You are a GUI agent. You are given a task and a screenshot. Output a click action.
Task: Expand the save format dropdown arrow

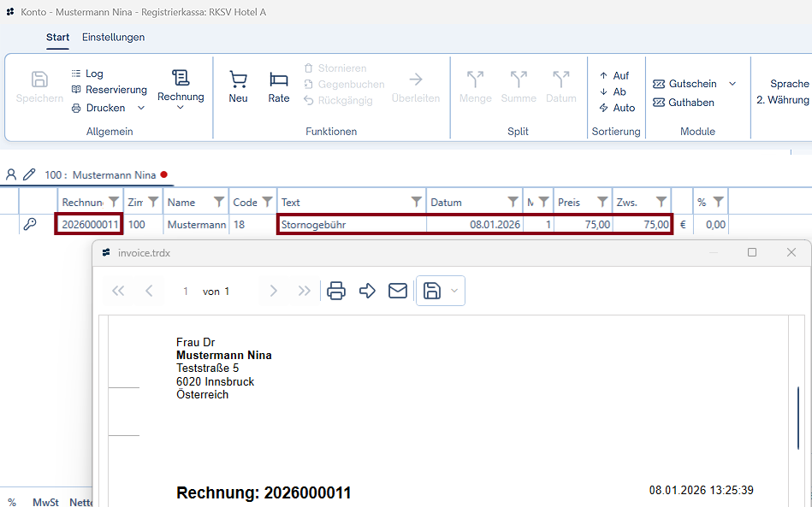pyautogui.click(x=454, y=291)
